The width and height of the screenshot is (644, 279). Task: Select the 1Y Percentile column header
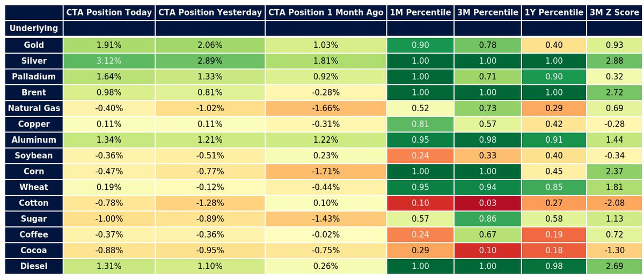[554, 12]
